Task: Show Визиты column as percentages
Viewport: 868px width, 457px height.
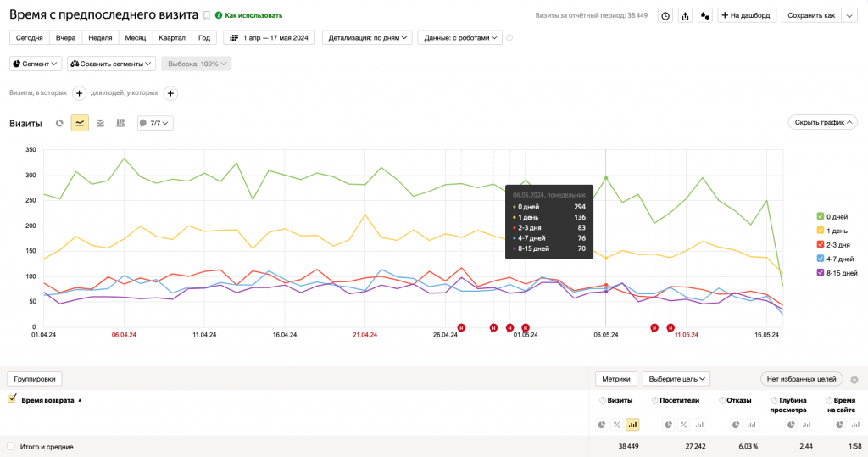Action: pos(617,425)
